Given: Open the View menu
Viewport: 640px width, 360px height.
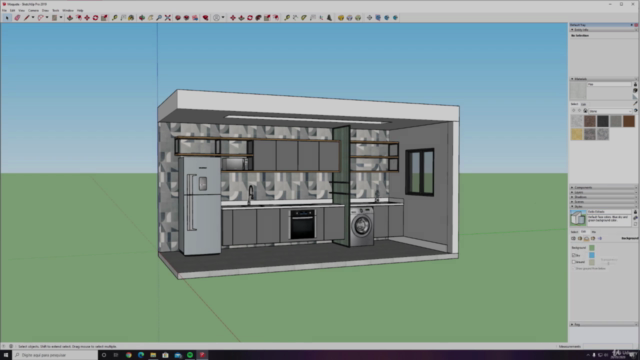Looking at the screenshot, I should [22, 10].
